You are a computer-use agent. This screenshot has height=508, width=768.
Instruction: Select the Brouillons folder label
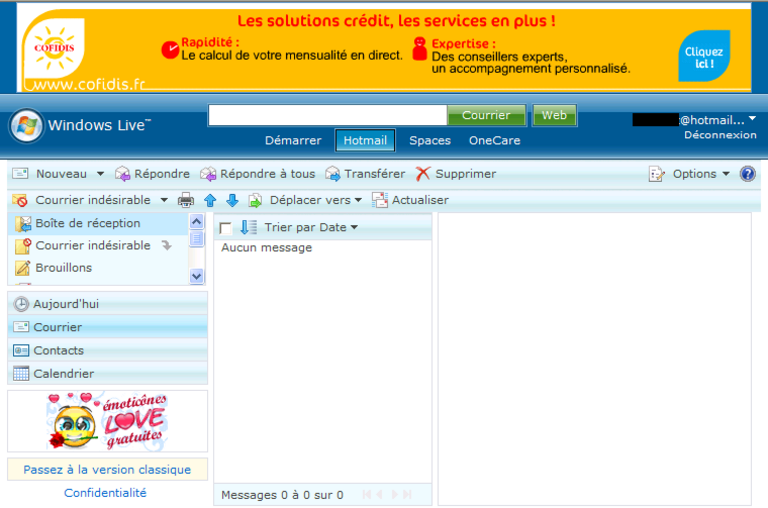coord(64,268)
